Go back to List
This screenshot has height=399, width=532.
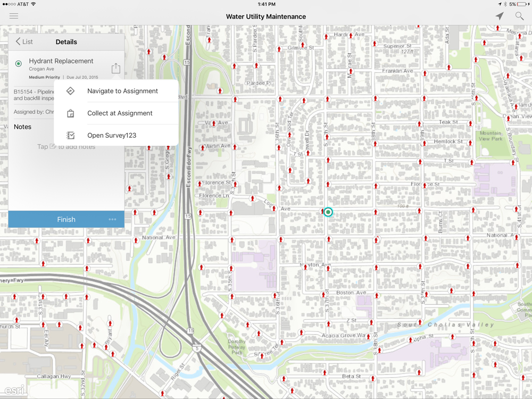(x=24, y=41)
